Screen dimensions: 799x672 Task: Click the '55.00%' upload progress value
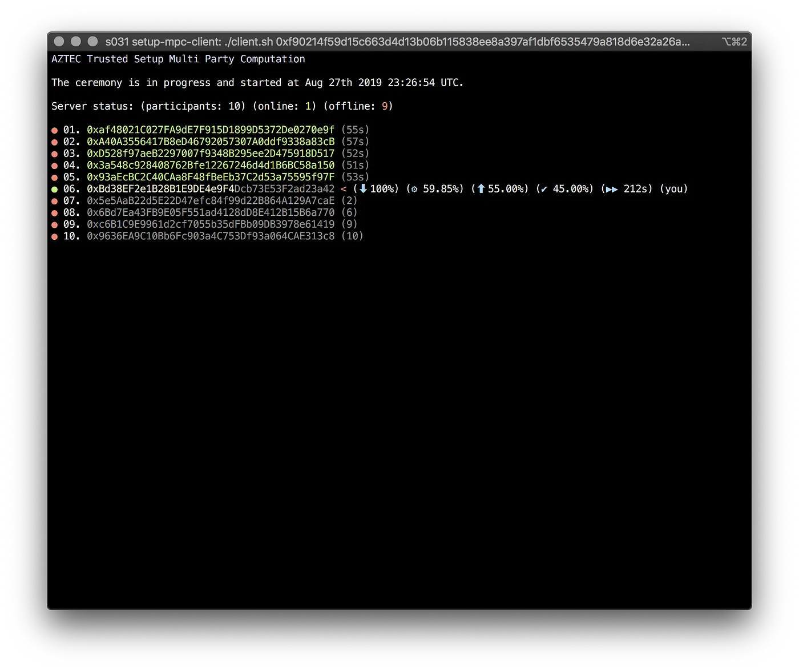click(505, 188)
